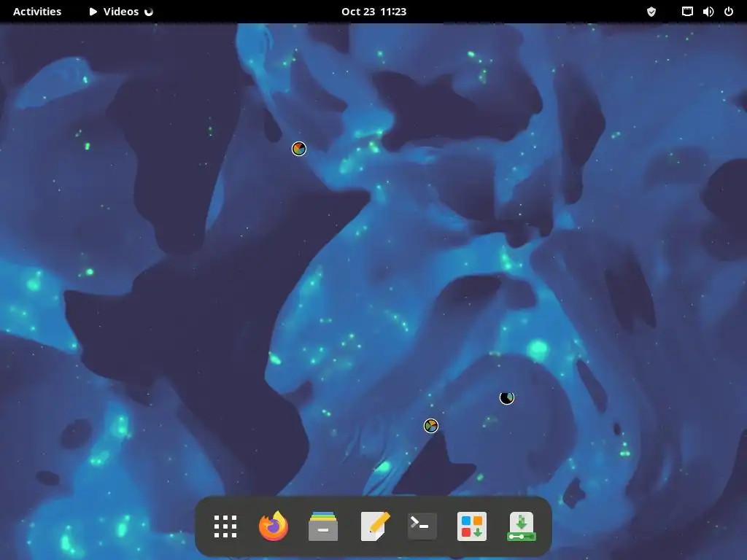Show applications grid in the dock
This screenshot has width=747, height=560.
[225, 526]
